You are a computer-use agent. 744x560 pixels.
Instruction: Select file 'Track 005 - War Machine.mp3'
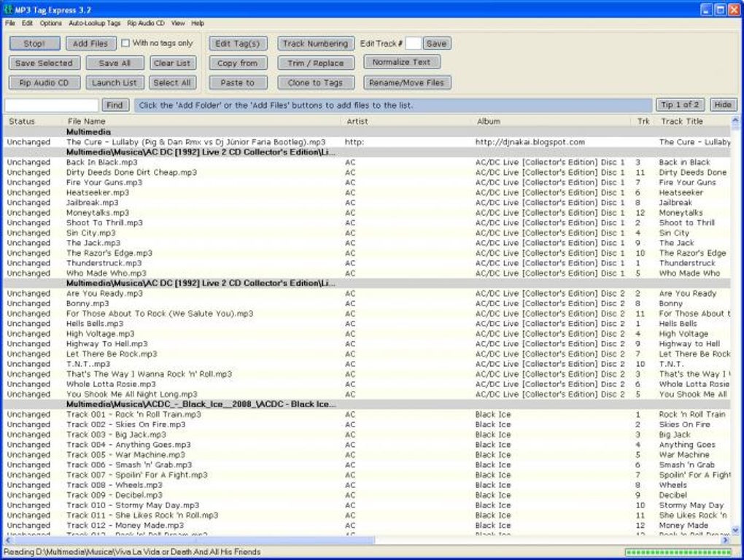click(367, 455)
